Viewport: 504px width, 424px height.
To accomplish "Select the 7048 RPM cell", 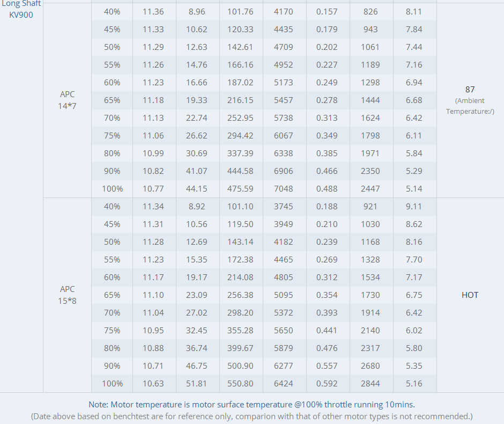I will (x=284, y=189).
